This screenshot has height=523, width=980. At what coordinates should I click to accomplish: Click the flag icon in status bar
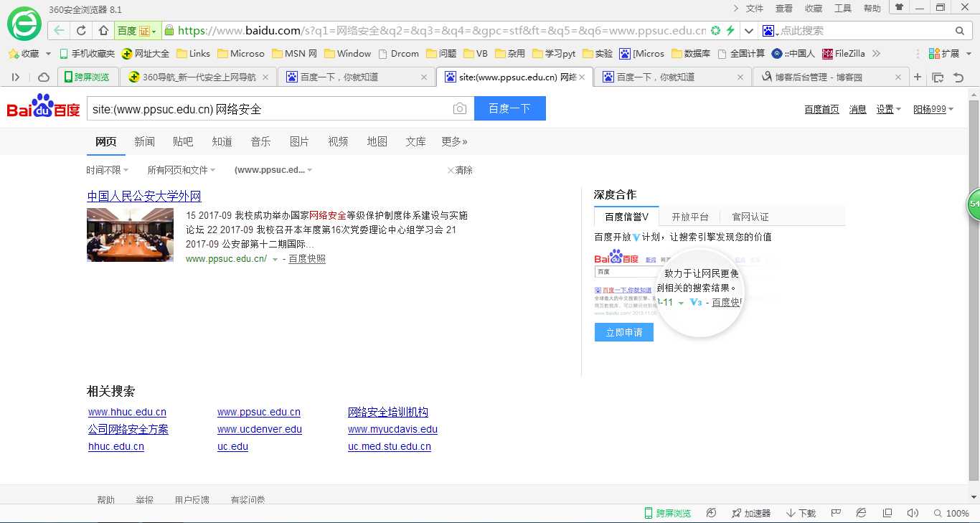[836, 513]
